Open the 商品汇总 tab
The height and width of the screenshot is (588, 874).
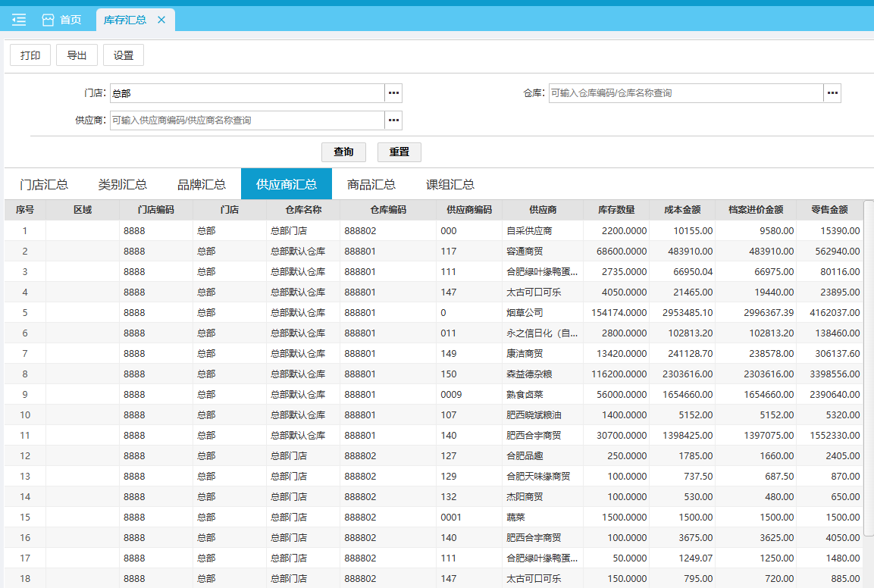coord(371,184)
